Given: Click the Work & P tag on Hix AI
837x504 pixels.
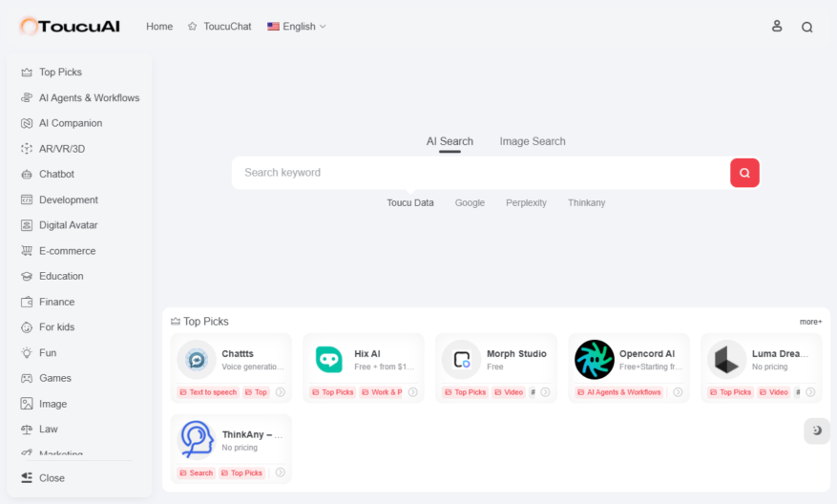Looking at the screenshot, I should 381,392.
